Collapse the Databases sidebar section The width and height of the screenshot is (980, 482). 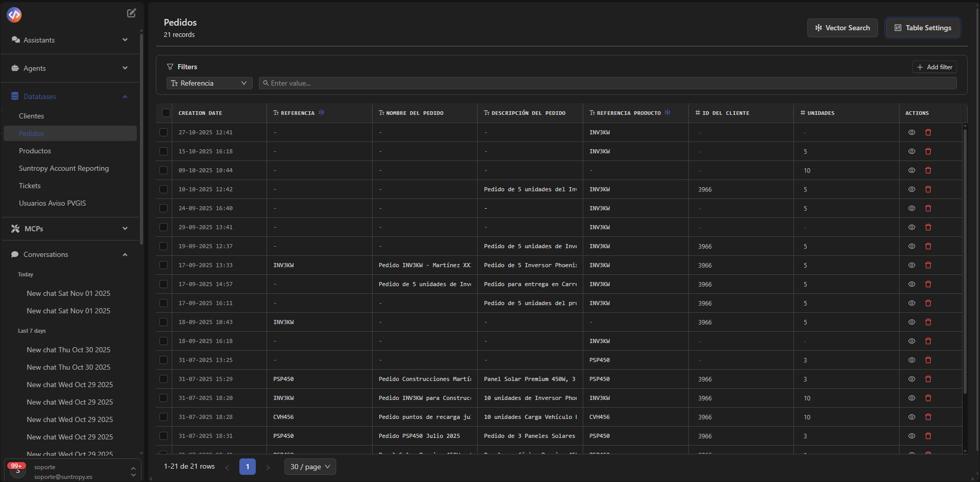70,96
